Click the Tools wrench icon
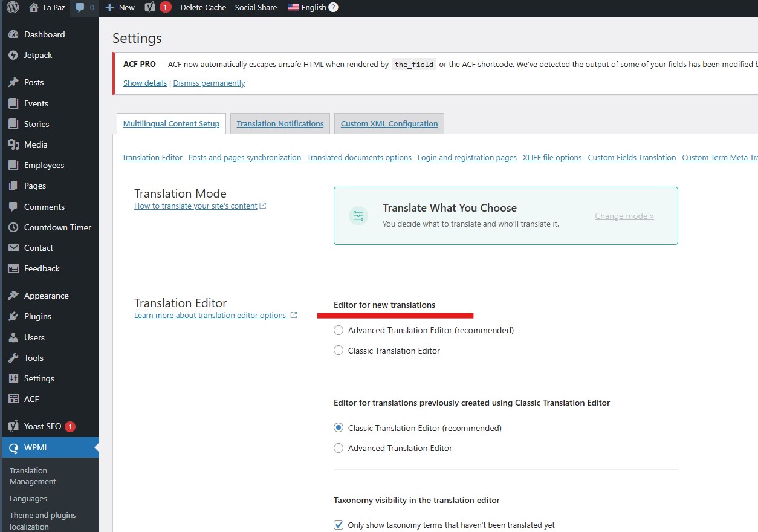This screenshot has height=532, width=758. [x=13, y=358]
